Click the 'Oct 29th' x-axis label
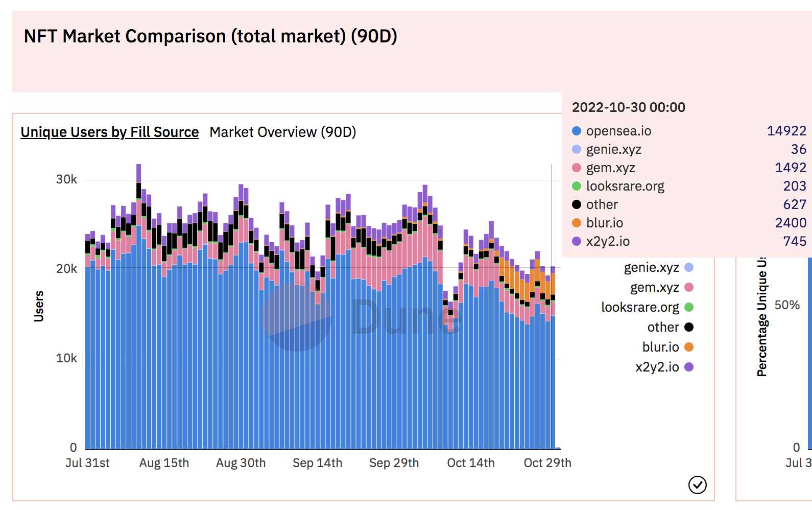 click(547, 463)
